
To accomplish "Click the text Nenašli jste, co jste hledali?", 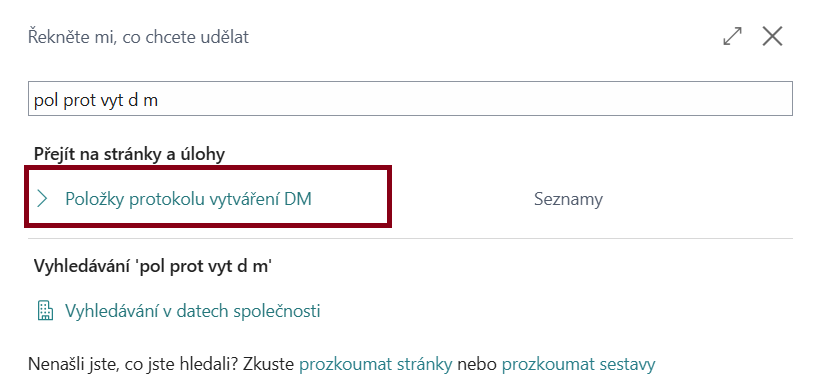I will point(133,364).
